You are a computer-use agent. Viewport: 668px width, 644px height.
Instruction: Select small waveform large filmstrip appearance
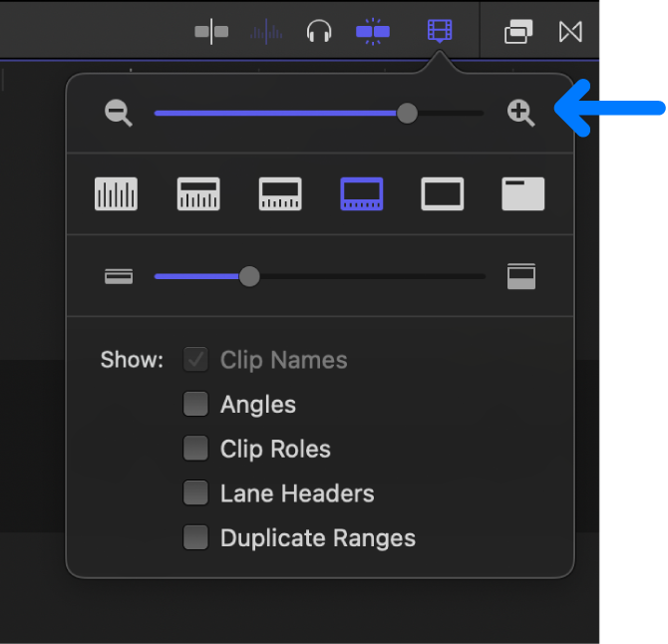(361, 193)
